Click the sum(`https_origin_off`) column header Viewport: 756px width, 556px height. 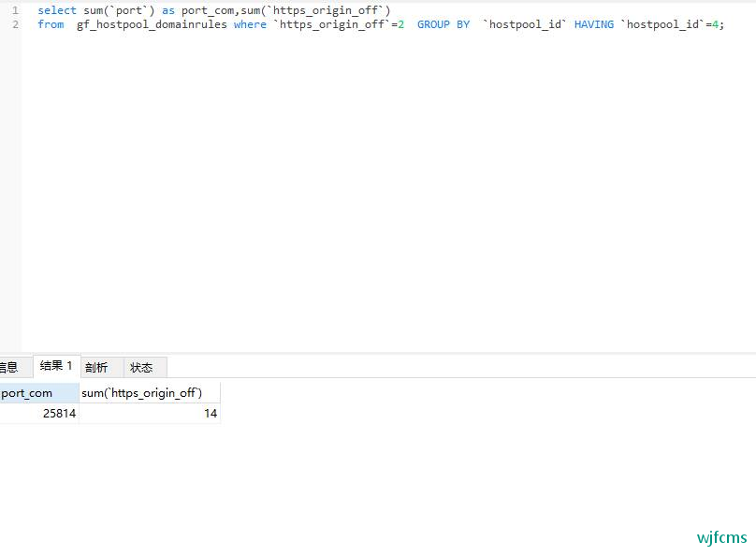(x=150, y=393)
